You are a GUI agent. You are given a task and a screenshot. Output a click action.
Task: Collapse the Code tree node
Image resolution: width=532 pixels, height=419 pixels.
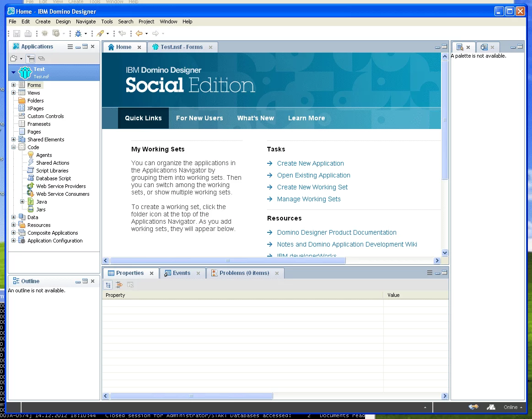(14, 147)
